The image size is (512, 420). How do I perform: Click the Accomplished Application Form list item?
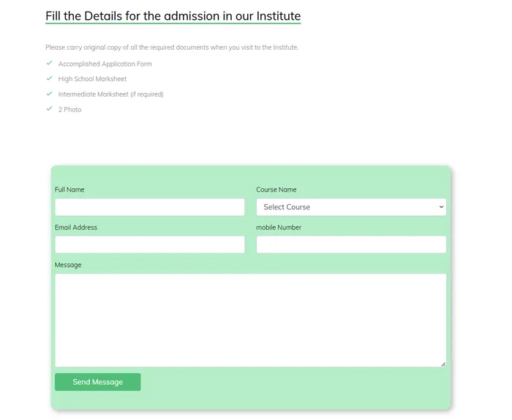coord(105,64)
